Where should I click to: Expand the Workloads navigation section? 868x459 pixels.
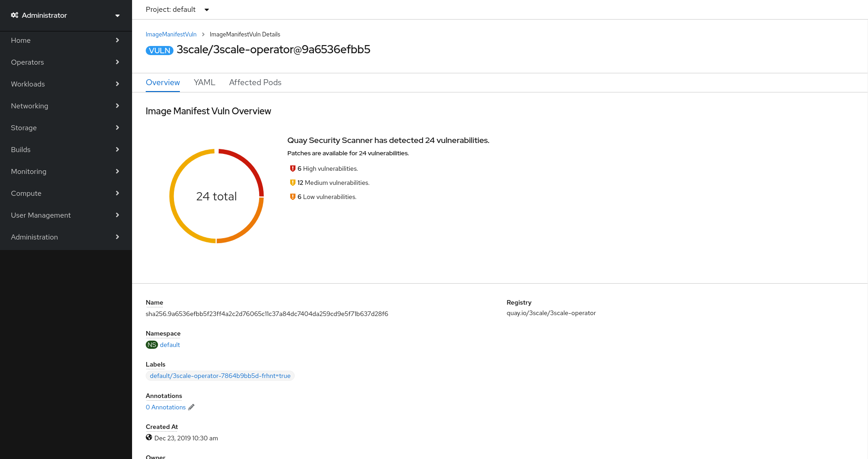point(66,84)
